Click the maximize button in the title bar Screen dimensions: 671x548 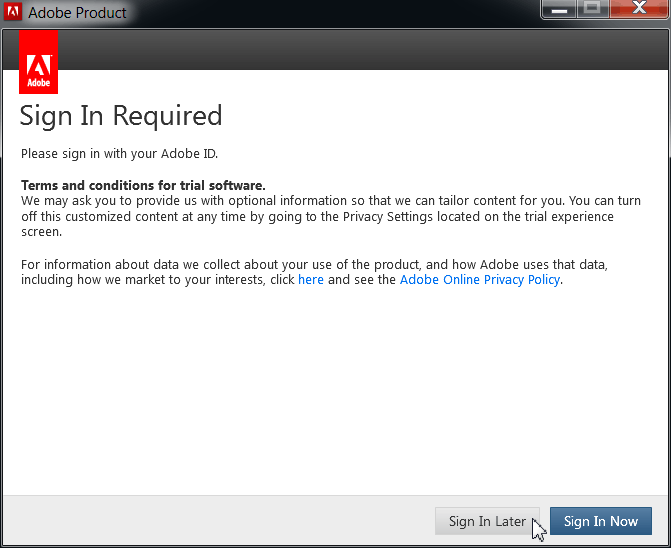[593, 10]
